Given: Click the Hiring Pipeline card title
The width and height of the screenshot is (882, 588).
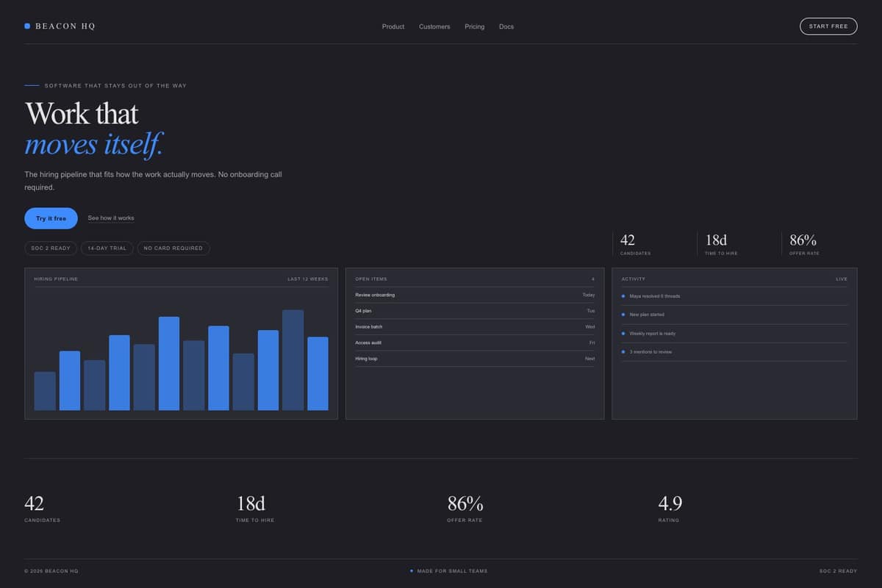Looking at the screenshot, I should click(56, 279).
